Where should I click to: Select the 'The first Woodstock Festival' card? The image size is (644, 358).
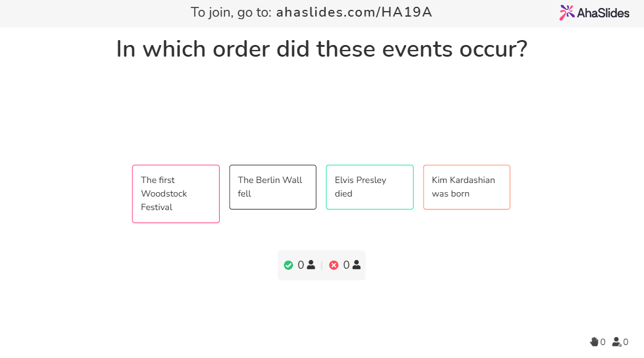click(x=175, y=193)
